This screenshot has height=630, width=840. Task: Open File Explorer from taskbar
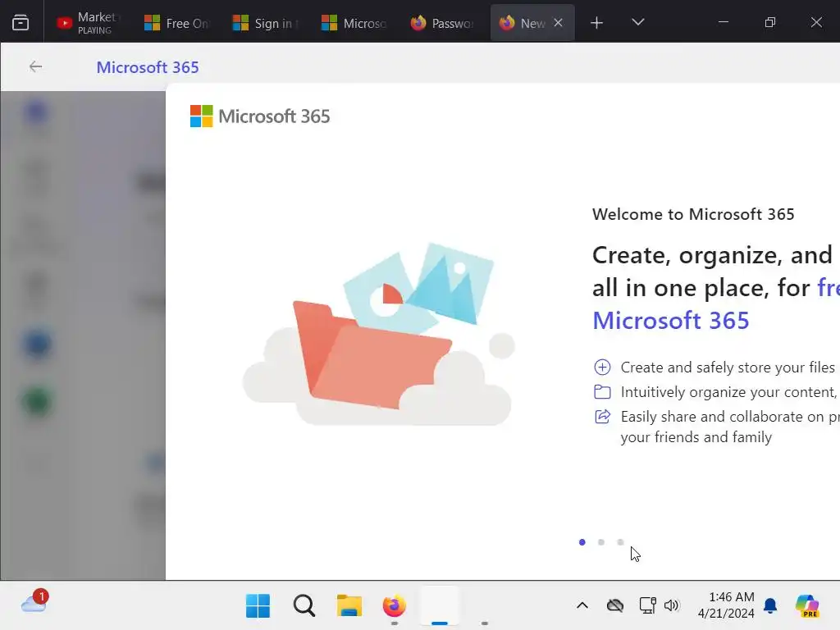coord(349,606)
